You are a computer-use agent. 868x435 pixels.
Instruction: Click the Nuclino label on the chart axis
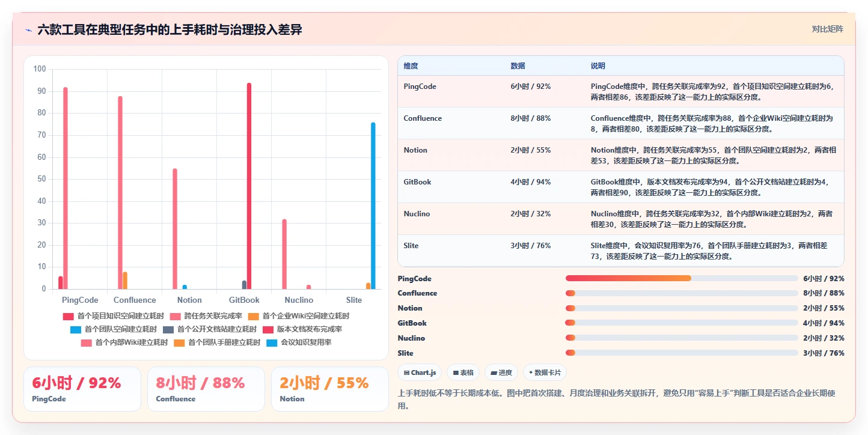point(299,300)
